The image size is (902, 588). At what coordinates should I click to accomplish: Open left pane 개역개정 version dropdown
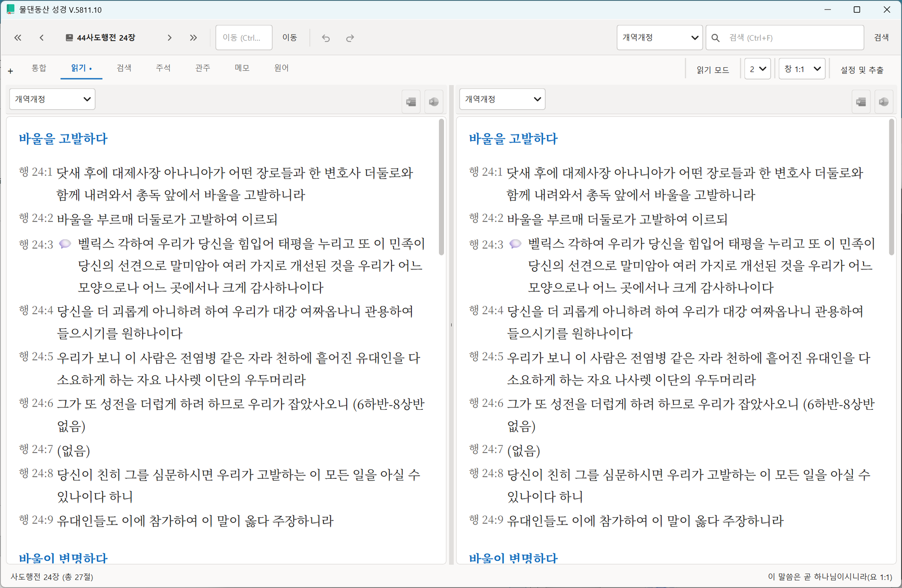52,99
